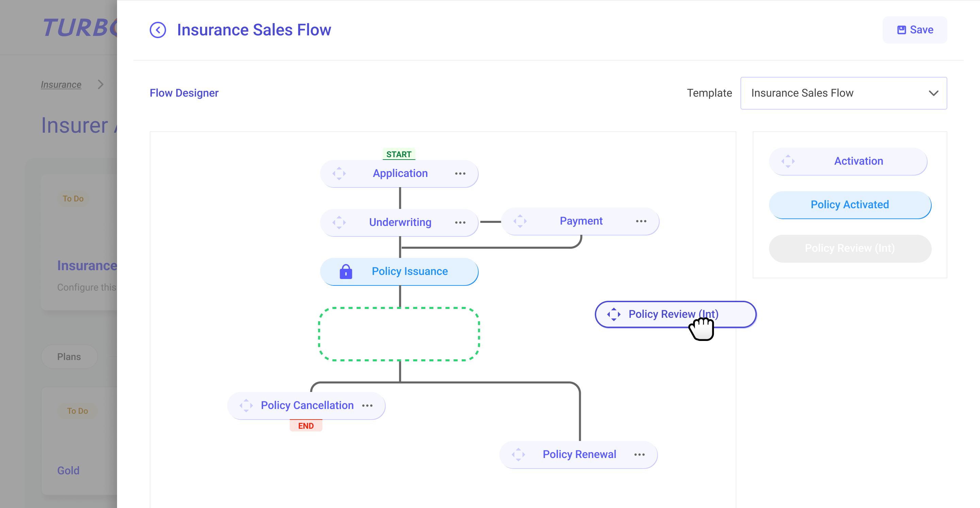
Task: Open the three-dot menu on Policy Cancellation node
Action: pos(367,405)
